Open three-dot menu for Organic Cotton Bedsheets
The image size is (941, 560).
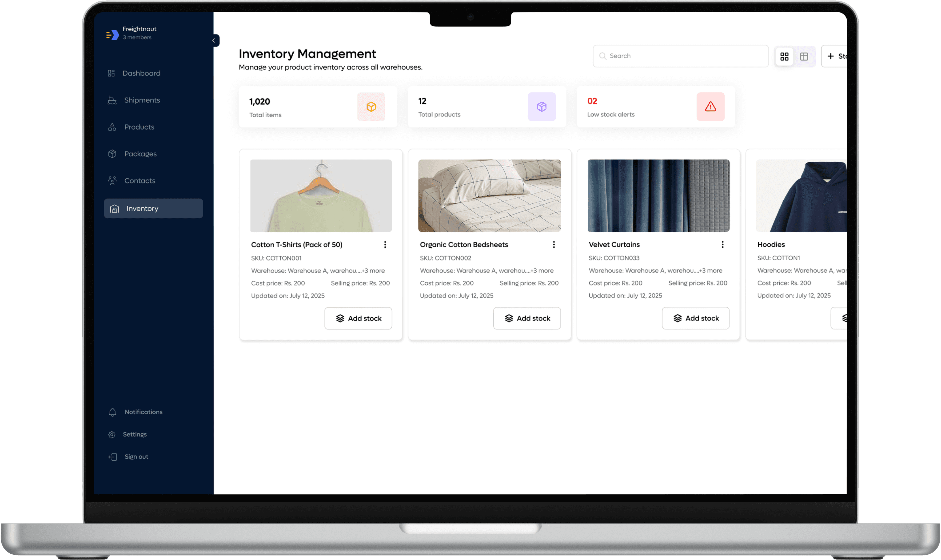554,245
